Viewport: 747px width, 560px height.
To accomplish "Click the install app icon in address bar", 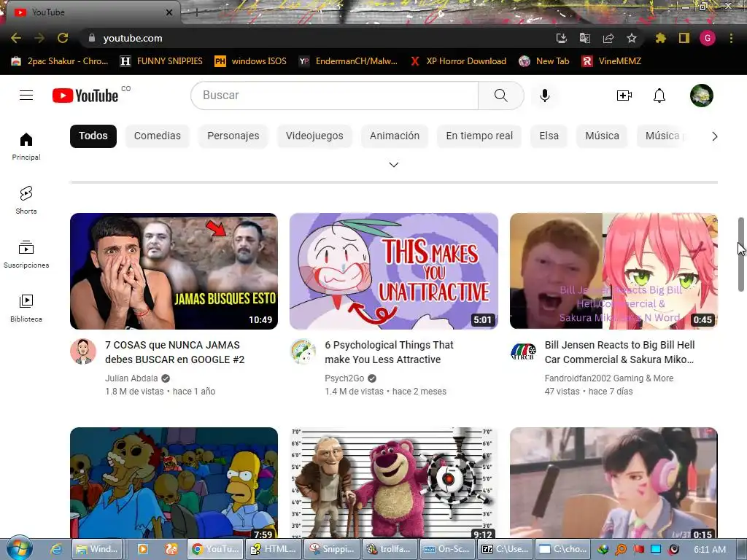I will coord(562,38).
